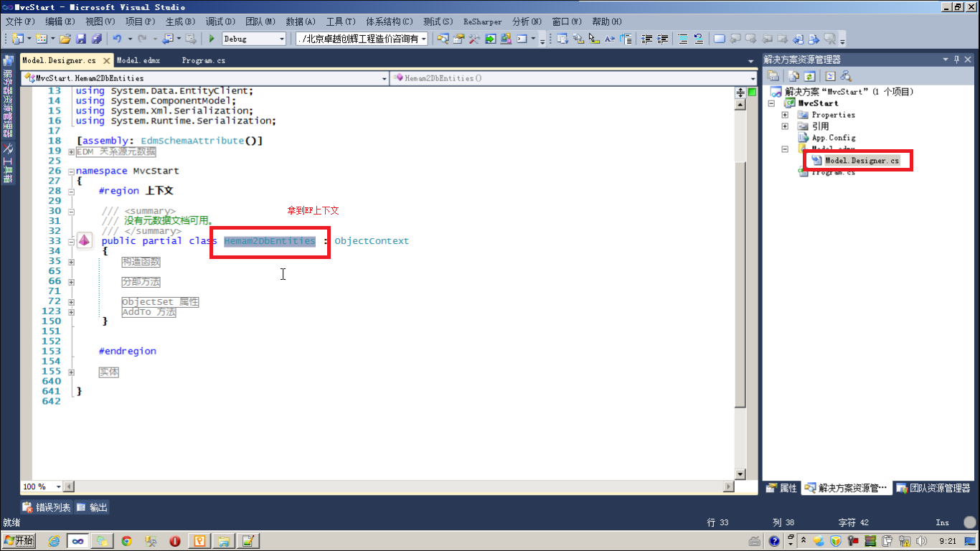Click View Code icon in Solution Explorer
This screenshot has width=980, height=551.
point(830,75)
